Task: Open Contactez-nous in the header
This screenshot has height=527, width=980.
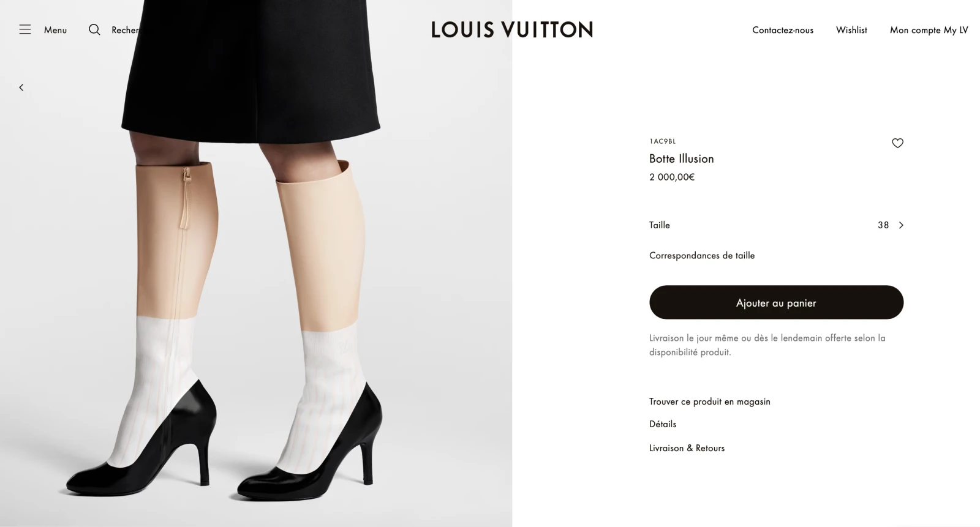Action: pos(783,30)
